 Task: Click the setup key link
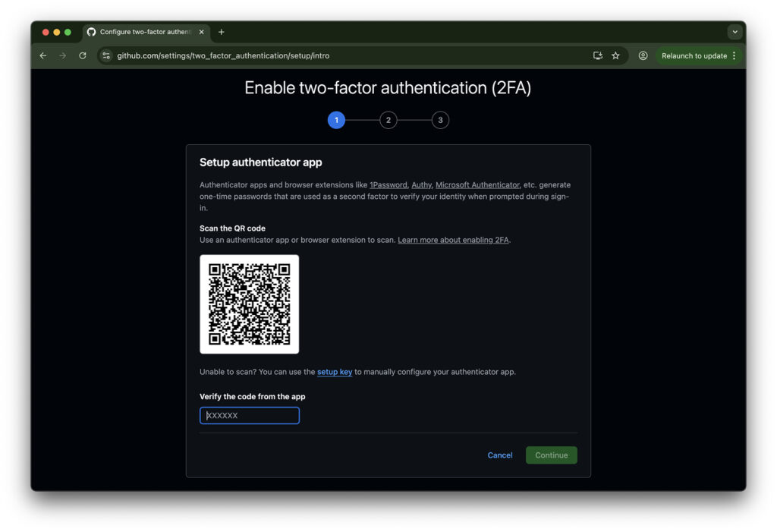tap(335, 372)
